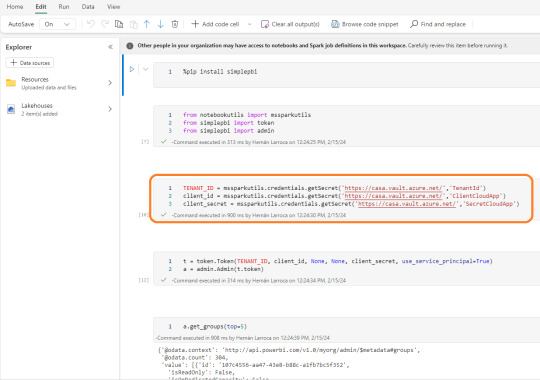Expand the Resources section

pos(110,83)
